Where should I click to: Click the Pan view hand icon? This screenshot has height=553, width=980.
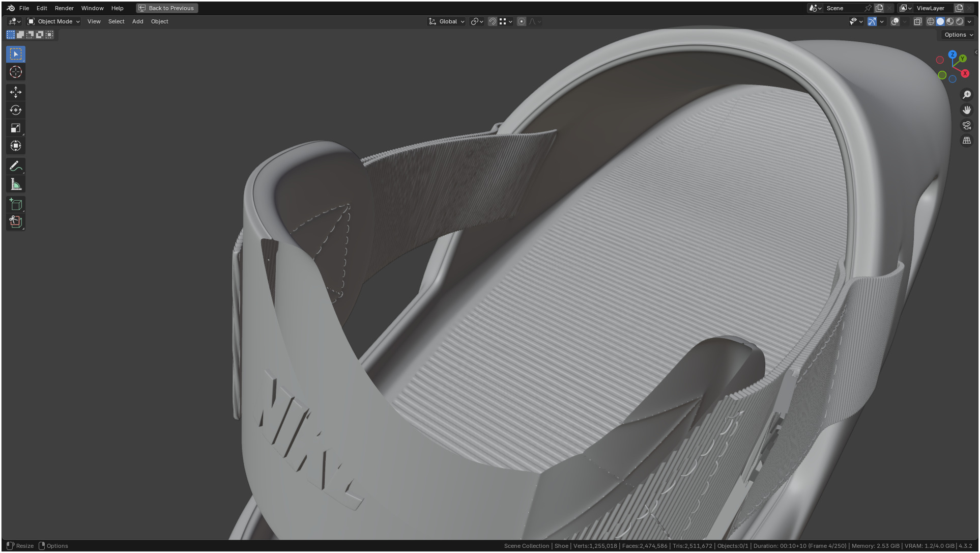(967, 110)
